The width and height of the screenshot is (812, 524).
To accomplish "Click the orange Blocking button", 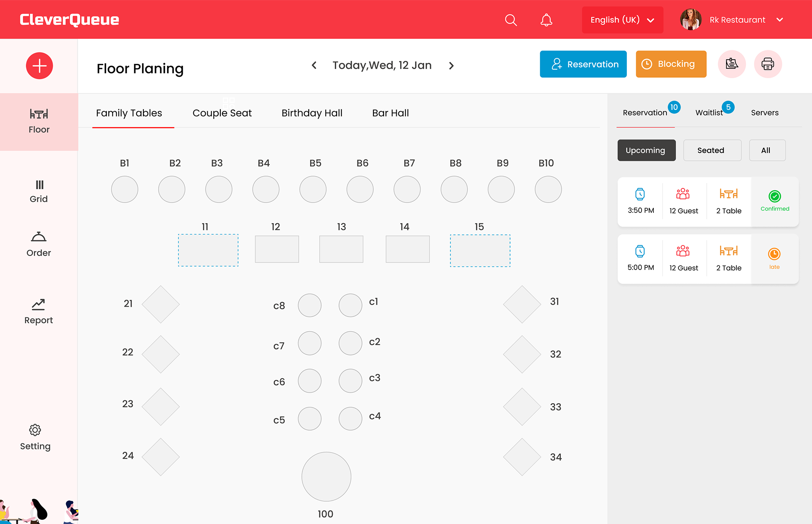I will click(x=671, y=64).
